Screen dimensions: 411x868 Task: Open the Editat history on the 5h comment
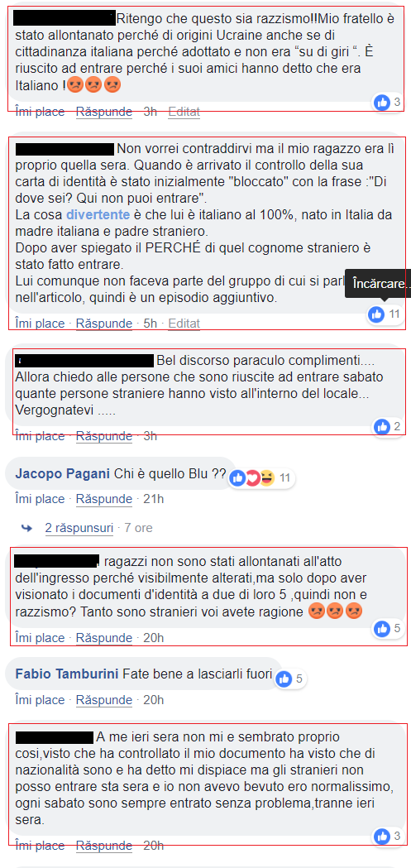point(184,324)
